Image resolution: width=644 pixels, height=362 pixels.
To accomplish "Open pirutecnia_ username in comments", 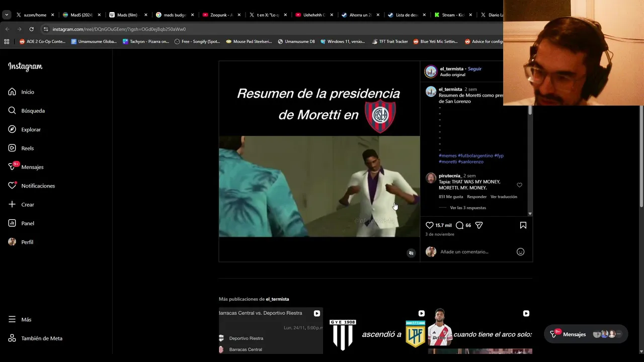I will 450,176.
